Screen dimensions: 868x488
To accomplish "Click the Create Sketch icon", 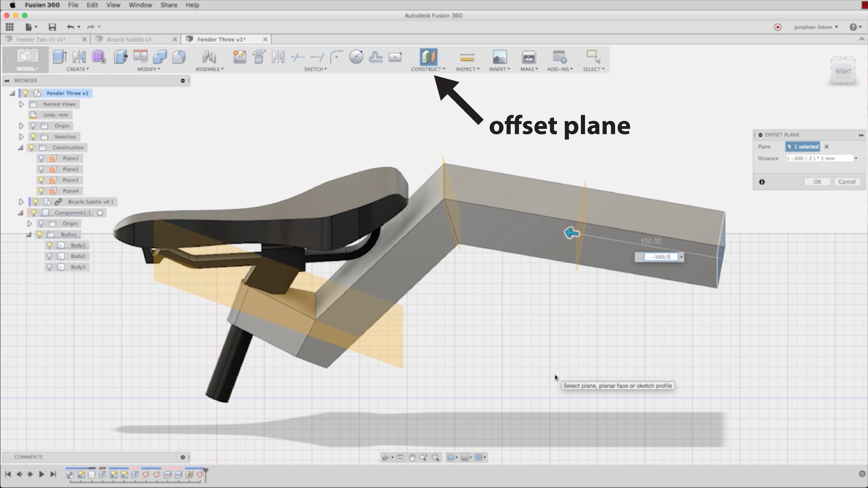I will point(239,57).
